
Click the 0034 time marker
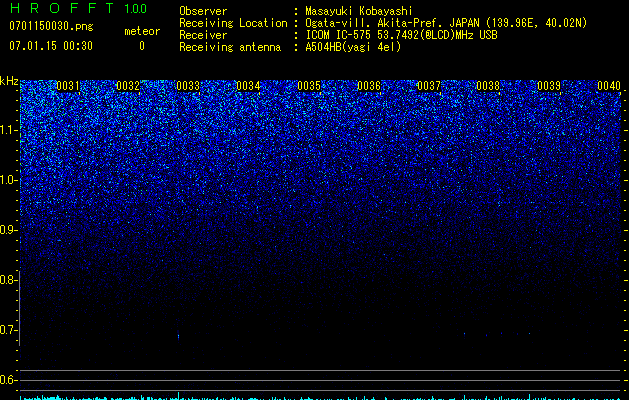248,86
